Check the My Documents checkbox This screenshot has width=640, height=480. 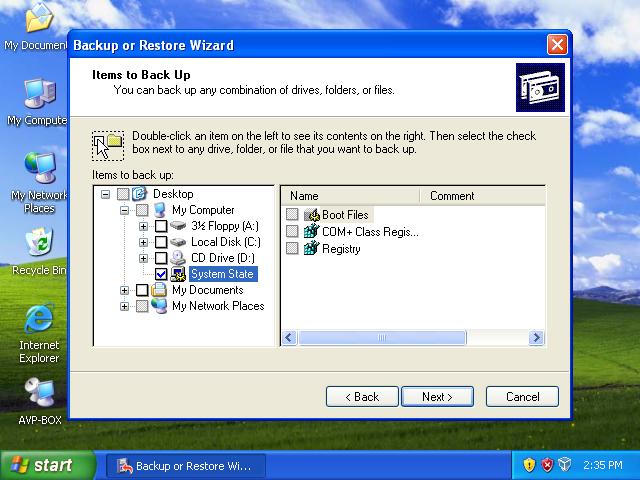pos(142,290)
